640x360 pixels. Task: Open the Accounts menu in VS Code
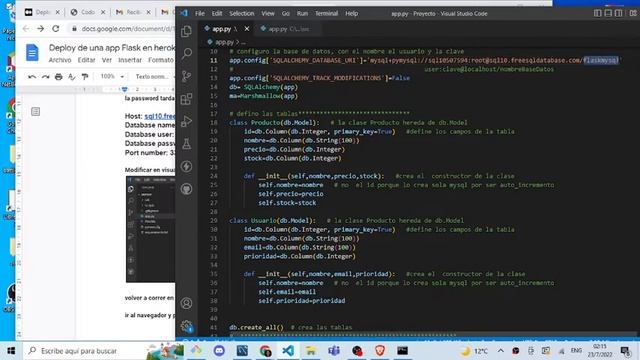187,303
